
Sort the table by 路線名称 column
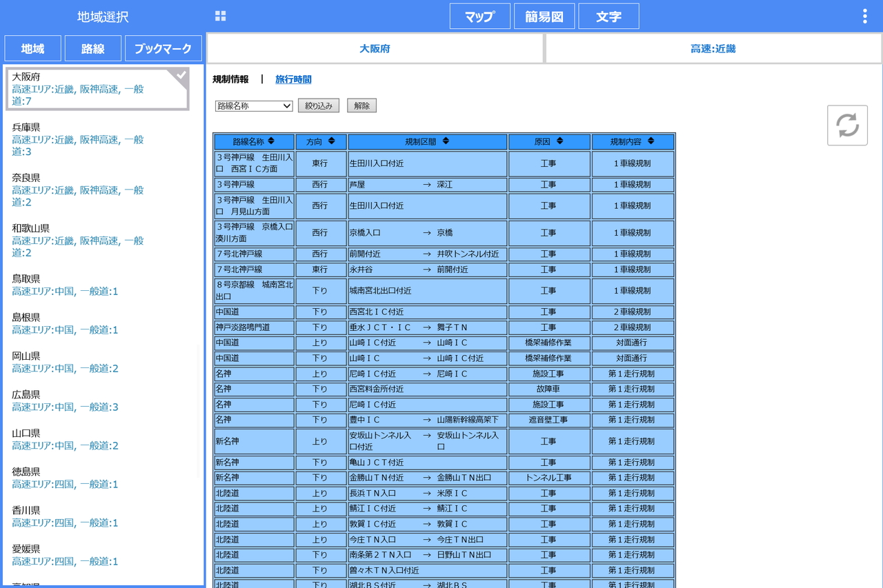click(254, 141)
